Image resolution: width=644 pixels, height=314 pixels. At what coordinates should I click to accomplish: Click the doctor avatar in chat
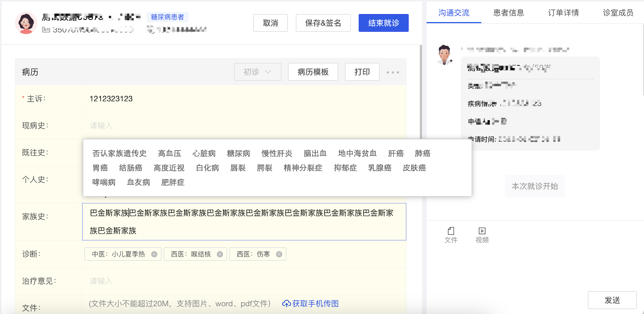tap(444, 55)
